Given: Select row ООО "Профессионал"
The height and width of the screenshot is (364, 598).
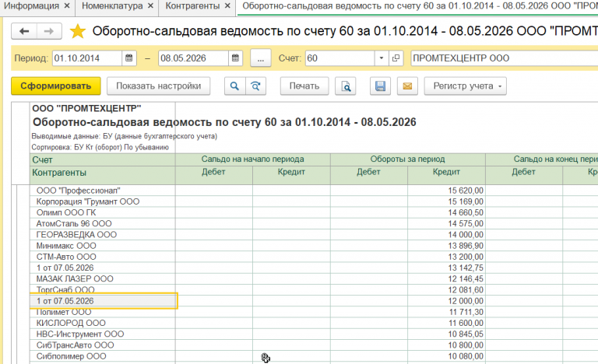Looking at the screenshot, I should point(78,191).
